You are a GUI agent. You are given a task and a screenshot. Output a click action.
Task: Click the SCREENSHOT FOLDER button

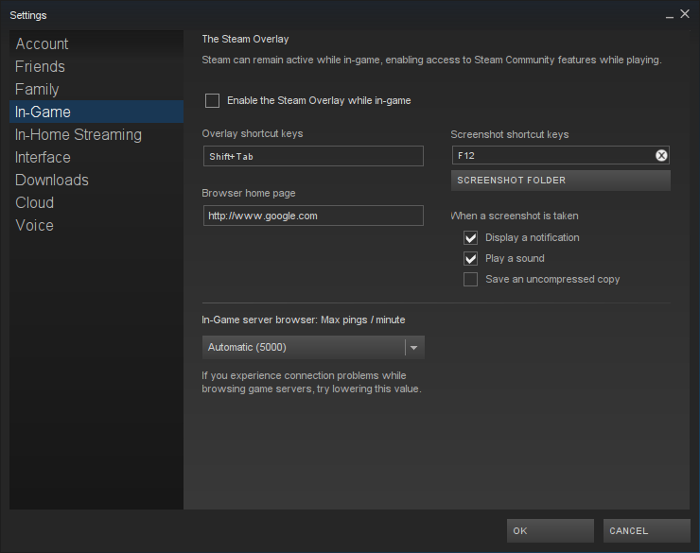click(561, 180)
